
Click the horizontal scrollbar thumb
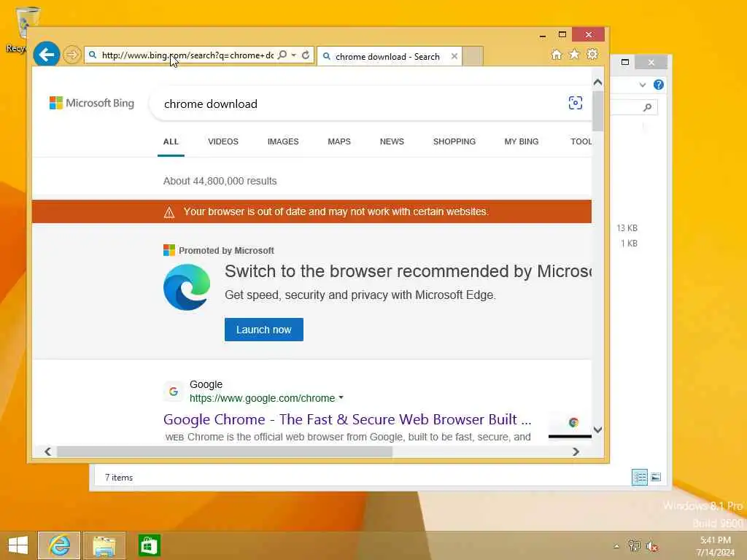(x=225, y=451)
